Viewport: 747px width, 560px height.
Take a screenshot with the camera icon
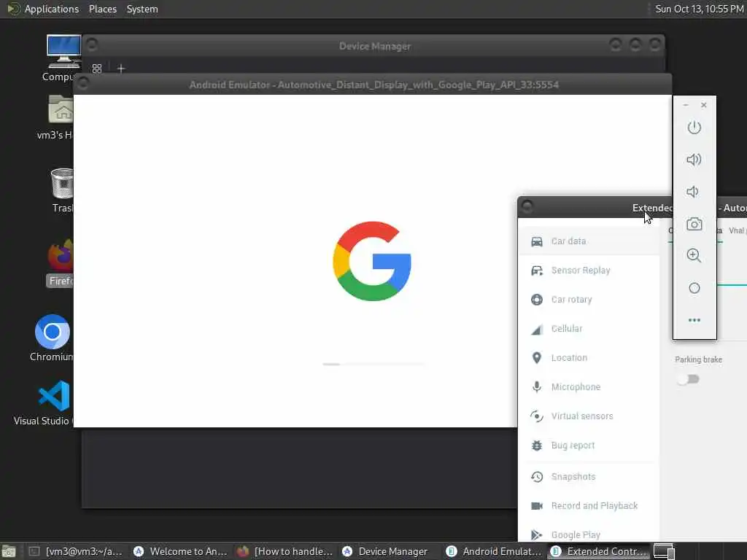click(x=694, y=224)
